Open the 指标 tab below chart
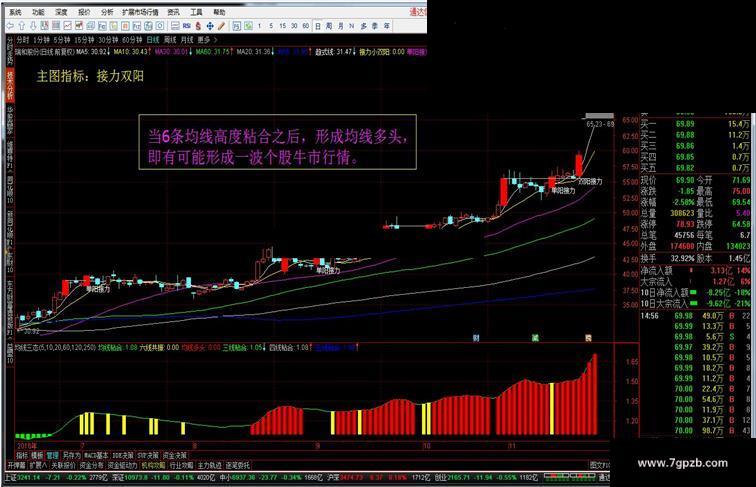756x487 pixels. point(22,456)
